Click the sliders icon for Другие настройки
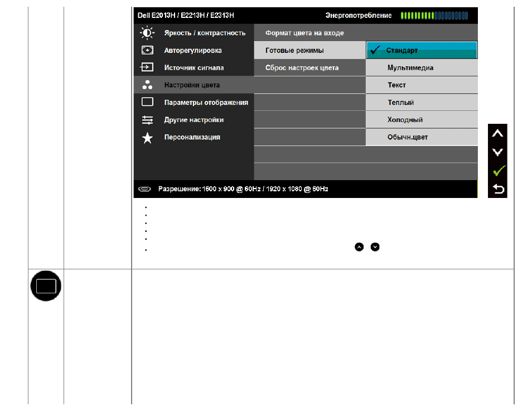This screenshot has width=532, height=411. [147, 120]
